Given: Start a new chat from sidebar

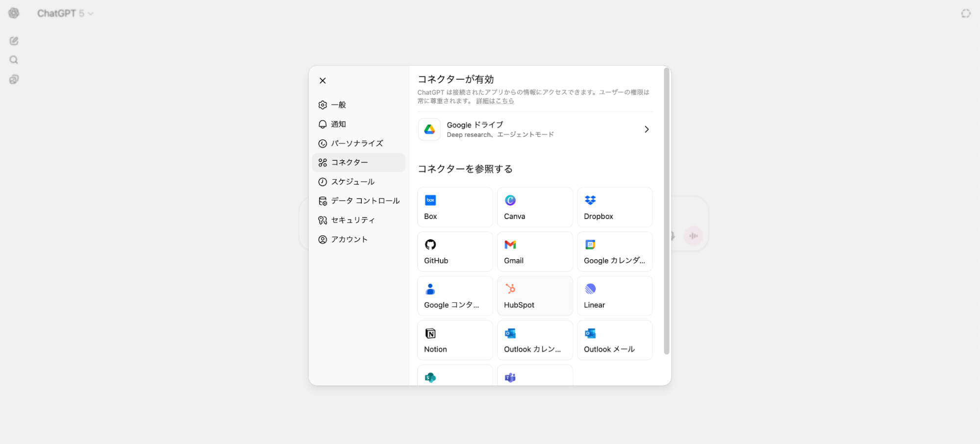Looking at the screenshot, I should [x=14, y=41].
